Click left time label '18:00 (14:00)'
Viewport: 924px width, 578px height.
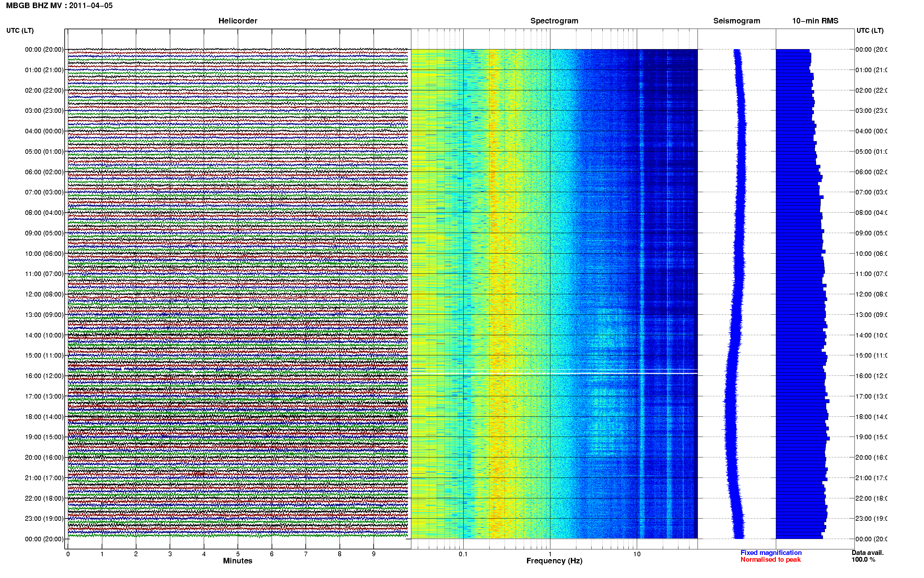[x=44, y=417]
